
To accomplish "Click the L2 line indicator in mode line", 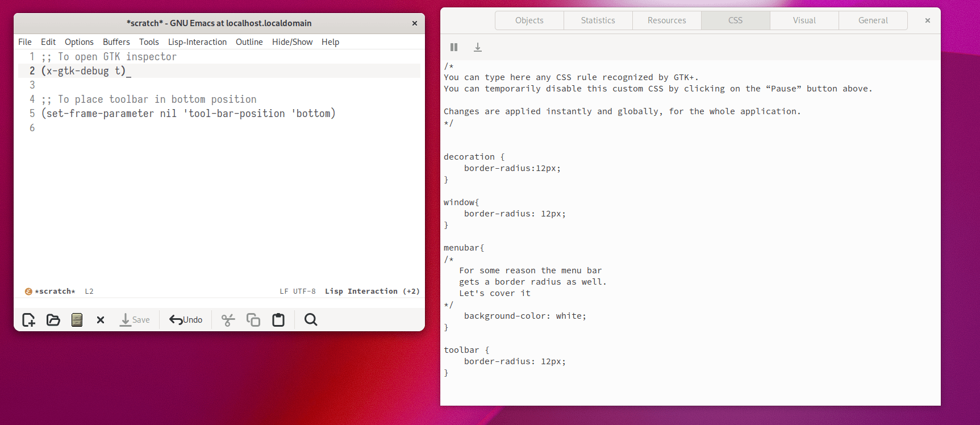I will click(89, 291).
